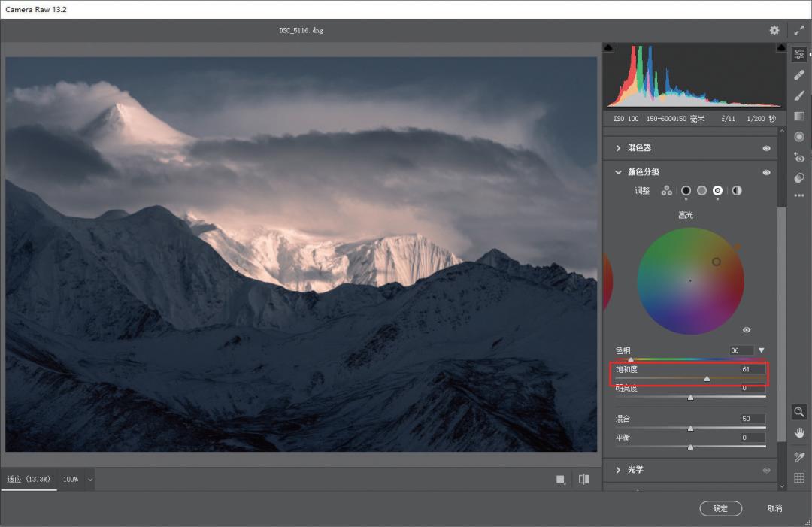Expand the 混色器 panel
This screenshot has width=812, height=527.
click(619, 149)
